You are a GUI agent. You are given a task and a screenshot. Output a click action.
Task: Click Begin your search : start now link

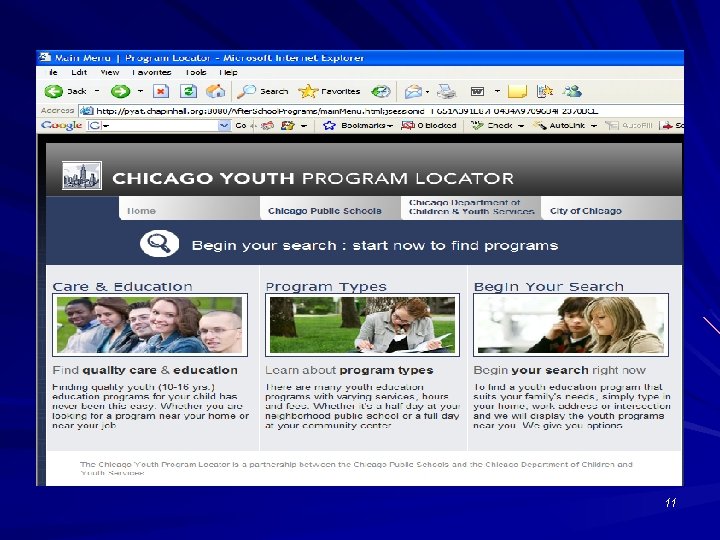click(x=375, y=245)
